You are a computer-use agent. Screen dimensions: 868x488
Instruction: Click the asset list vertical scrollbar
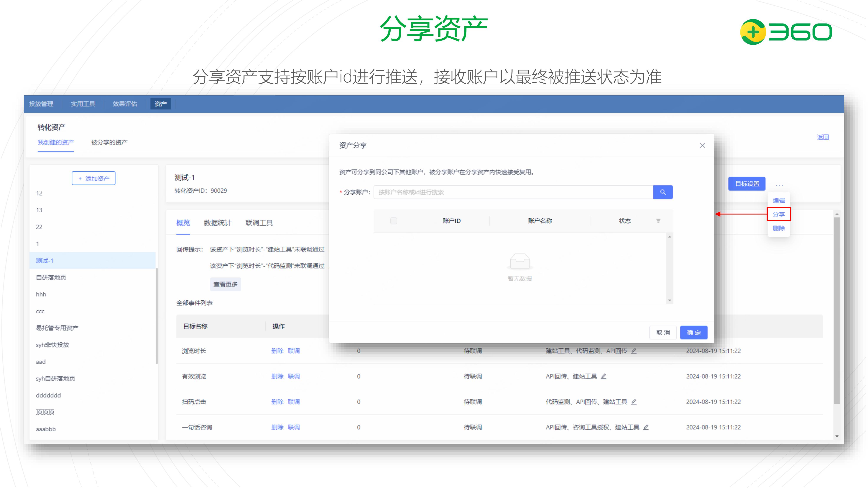[x=157, y=316]
